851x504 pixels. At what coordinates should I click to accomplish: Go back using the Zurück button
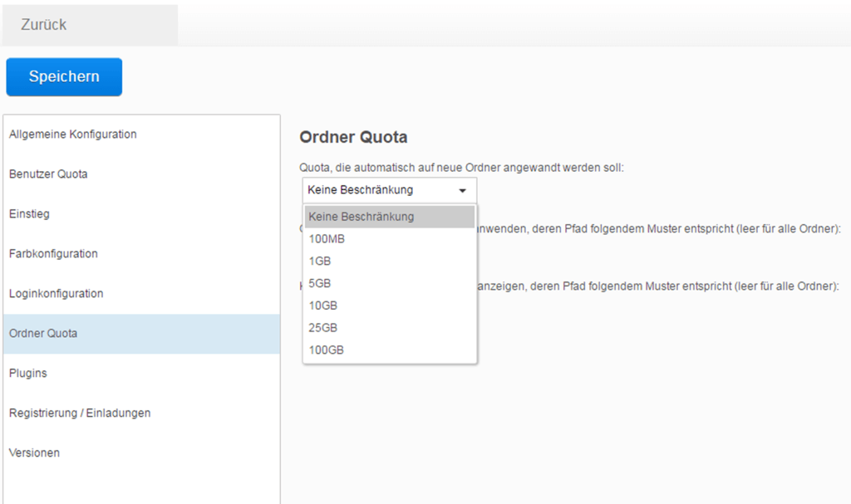click(44, 25)
